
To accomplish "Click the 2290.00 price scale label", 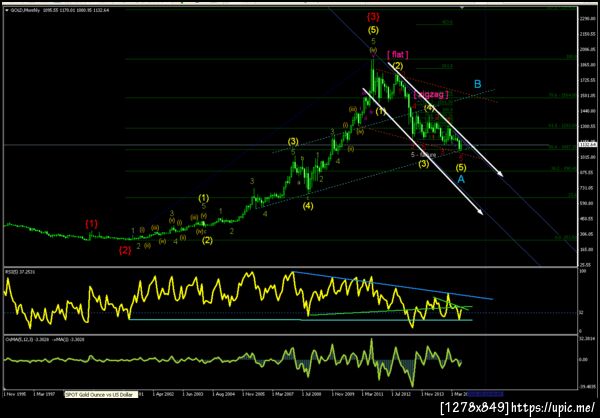I will (x=586, y=17).
